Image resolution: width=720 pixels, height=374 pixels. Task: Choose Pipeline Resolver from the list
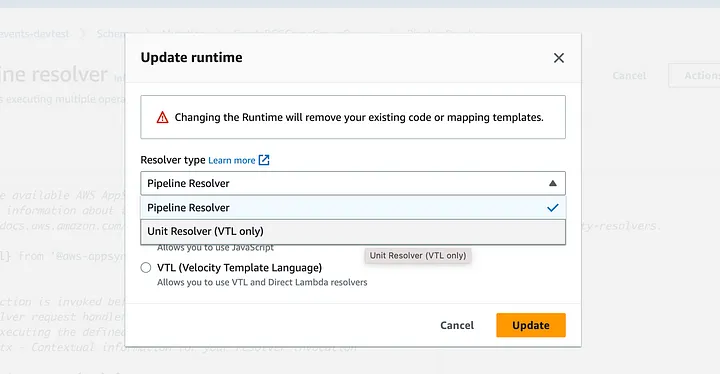tap(353, 208)
